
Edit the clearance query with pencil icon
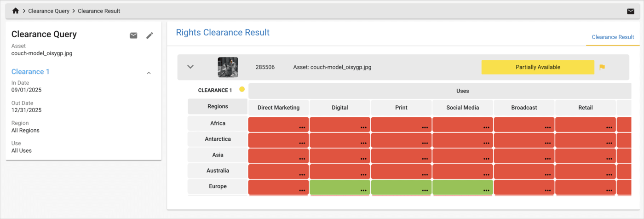point(149,35)
